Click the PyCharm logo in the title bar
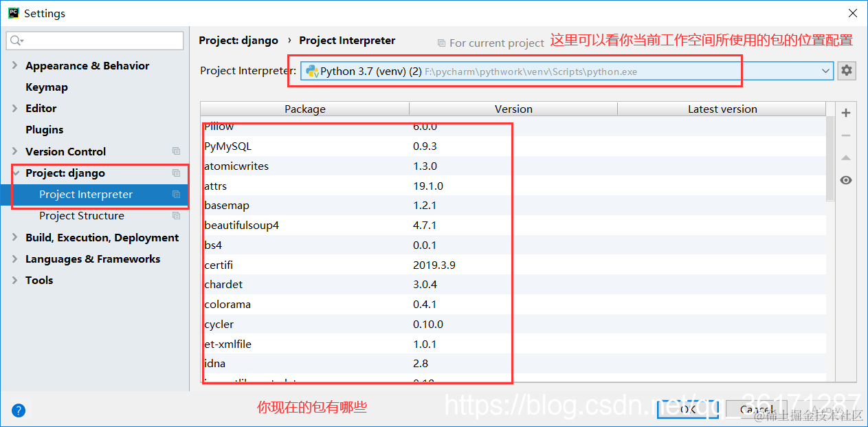 [13, 13]
